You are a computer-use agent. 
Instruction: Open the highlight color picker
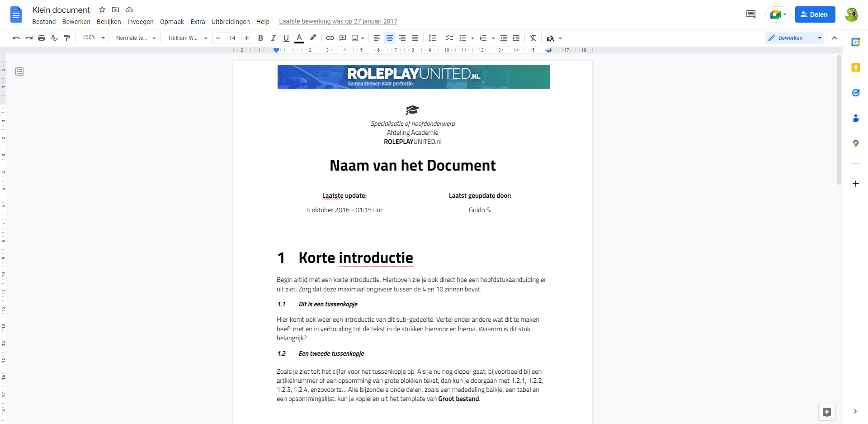313,38
